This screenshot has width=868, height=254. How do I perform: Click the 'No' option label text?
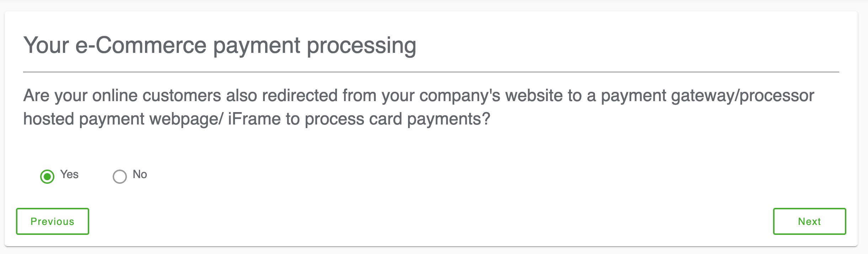[140, 174]
